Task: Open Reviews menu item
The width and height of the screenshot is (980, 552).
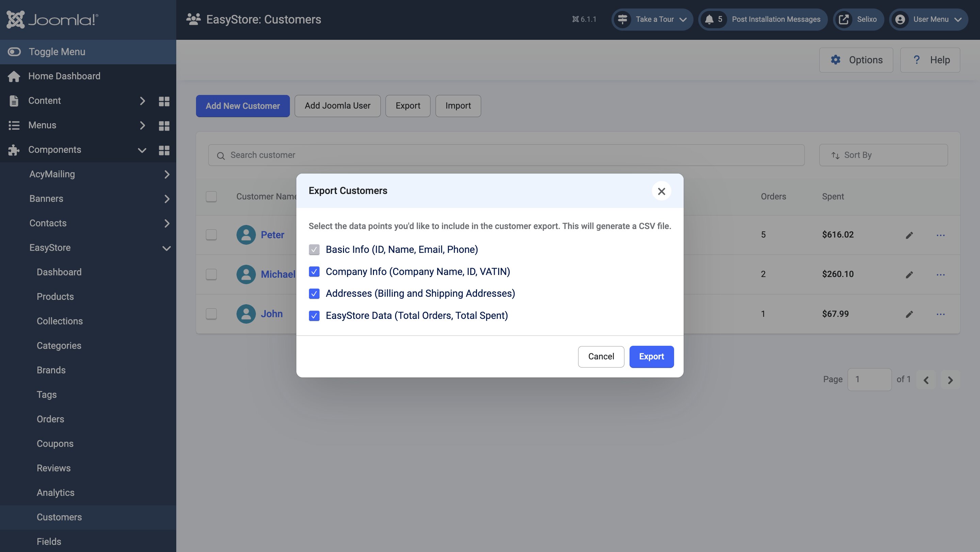Action: click(54, 468)
